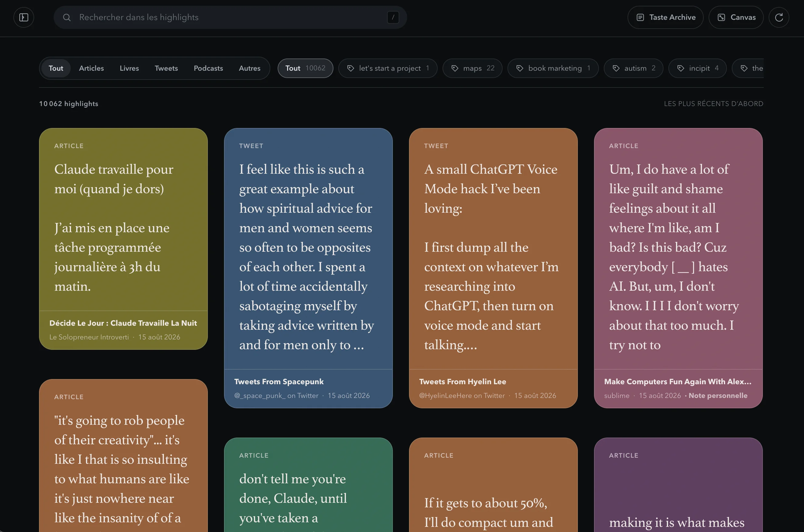Toggle the sidebar panel icon

[x=24, y=17]
